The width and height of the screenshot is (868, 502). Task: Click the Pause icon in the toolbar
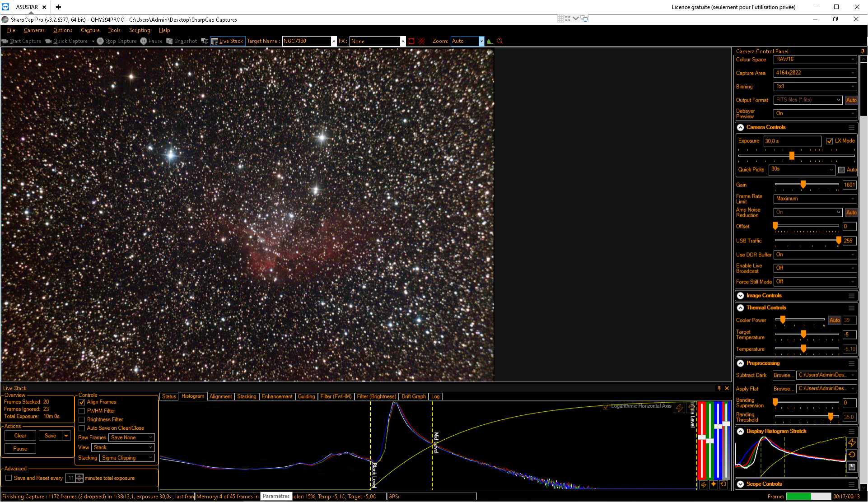(x=144, y=41)
